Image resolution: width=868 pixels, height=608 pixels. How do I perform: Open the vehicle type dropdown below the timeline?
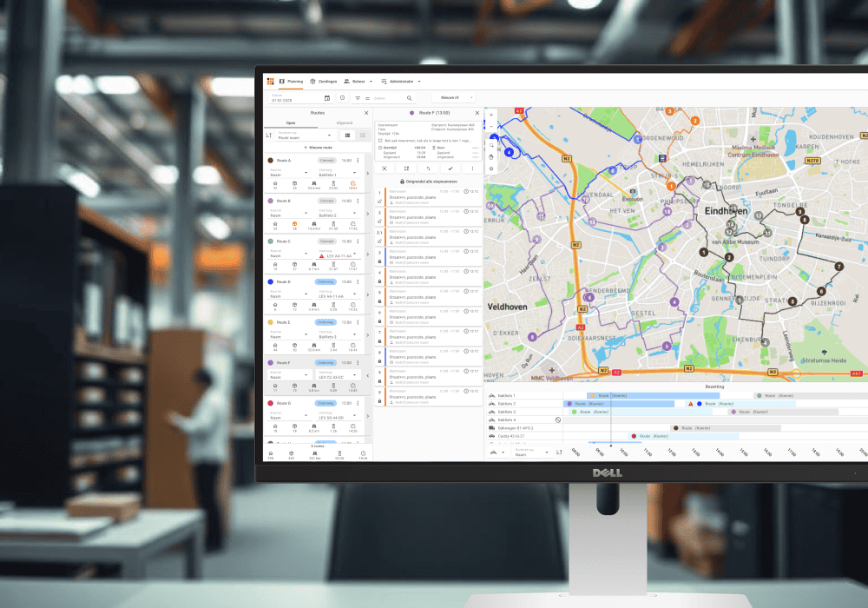(497, 453)
